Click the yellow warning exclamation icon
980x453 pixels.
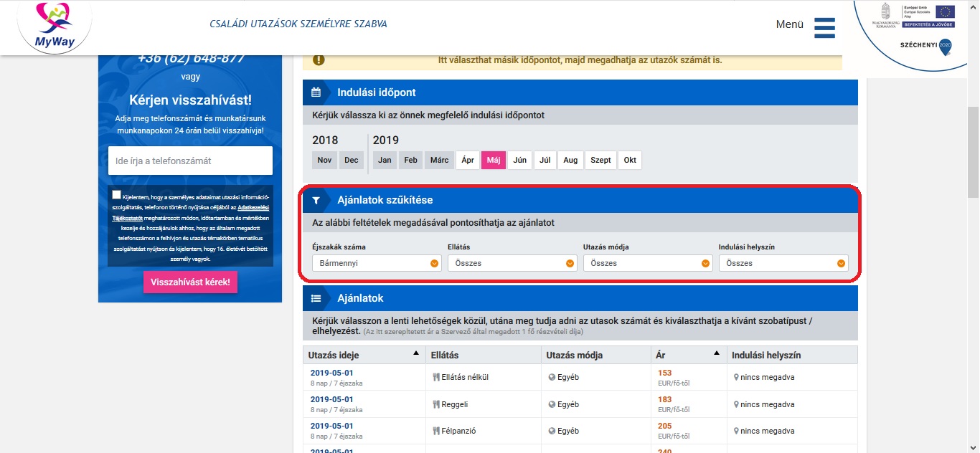[x=319, y=60]
